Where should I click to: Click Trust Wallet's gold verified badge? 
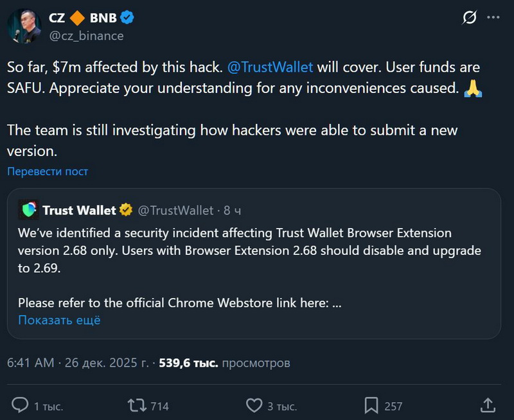click(x=126, y=210)
